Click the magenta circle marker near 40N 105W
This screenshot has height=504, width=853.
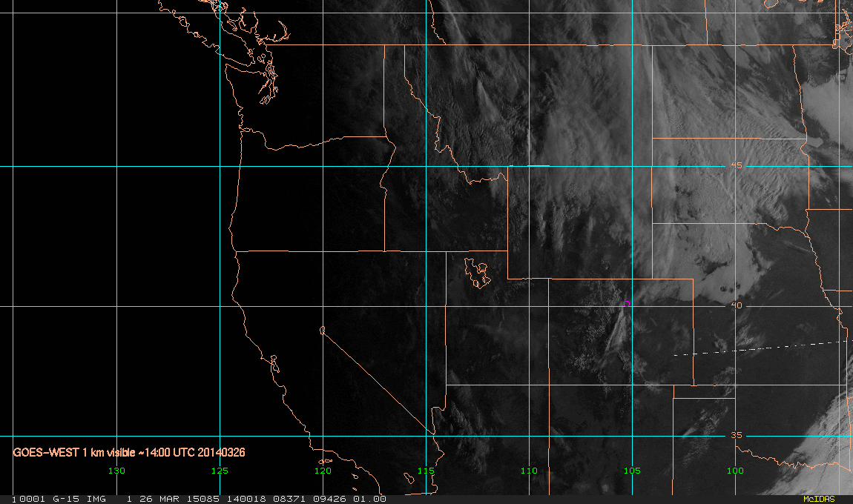[627, 304]
